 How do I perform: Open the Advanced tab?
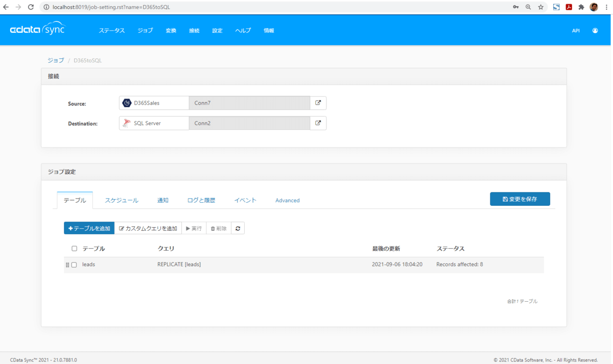(287, 200)
